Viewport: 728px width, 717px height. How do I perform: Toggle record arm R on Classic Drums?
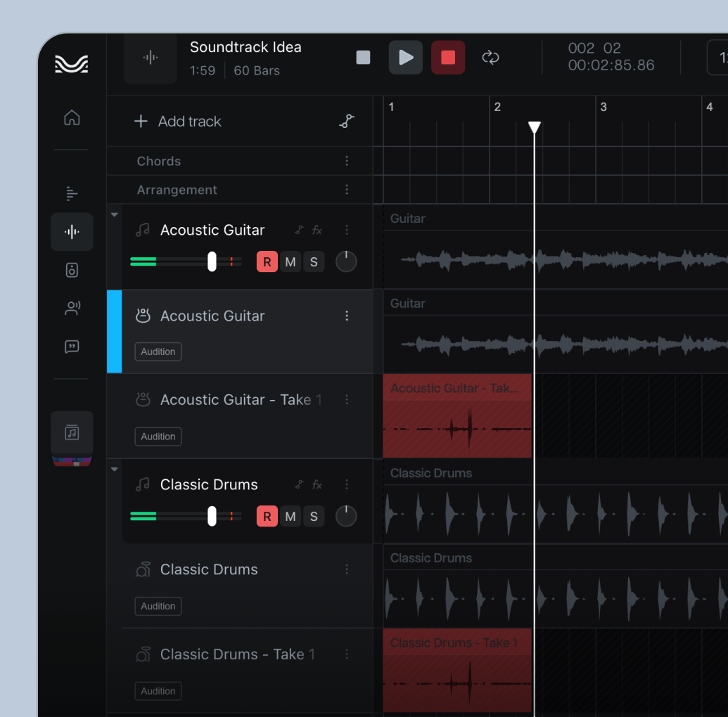[x=267, y=517]
